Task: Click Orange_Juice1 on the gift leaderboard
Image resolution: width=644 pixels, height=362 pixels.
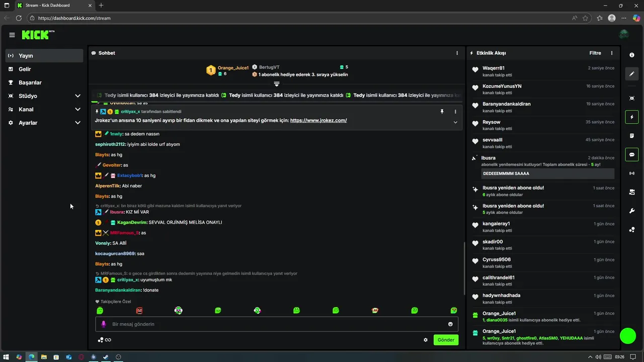Action: pyautogui.click(x=233, y=67)
